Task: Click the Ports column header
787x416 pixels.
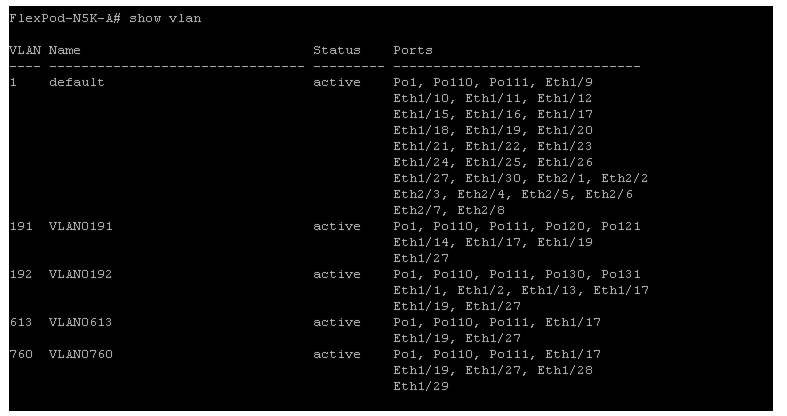Action: (x=413, y=50)
